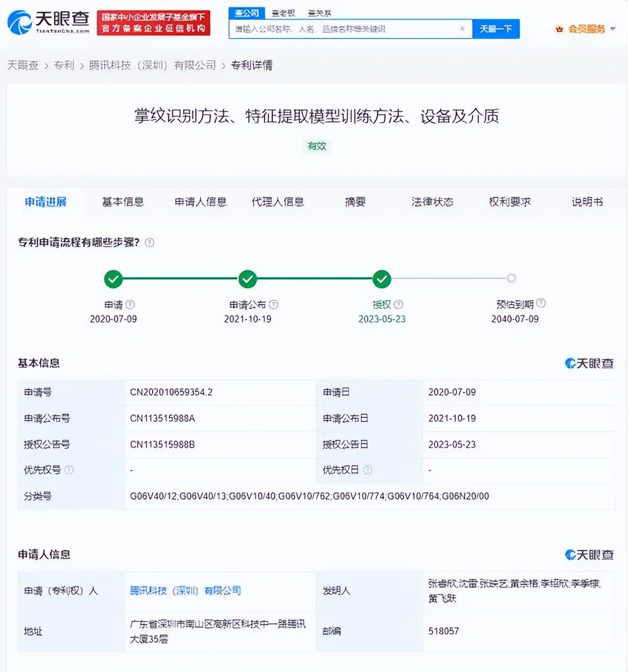This screenshot has height=672, width=628.
Task: Click the question mark icon beside 预估到期
Action: pyautogui.click(x=542, y=303)
